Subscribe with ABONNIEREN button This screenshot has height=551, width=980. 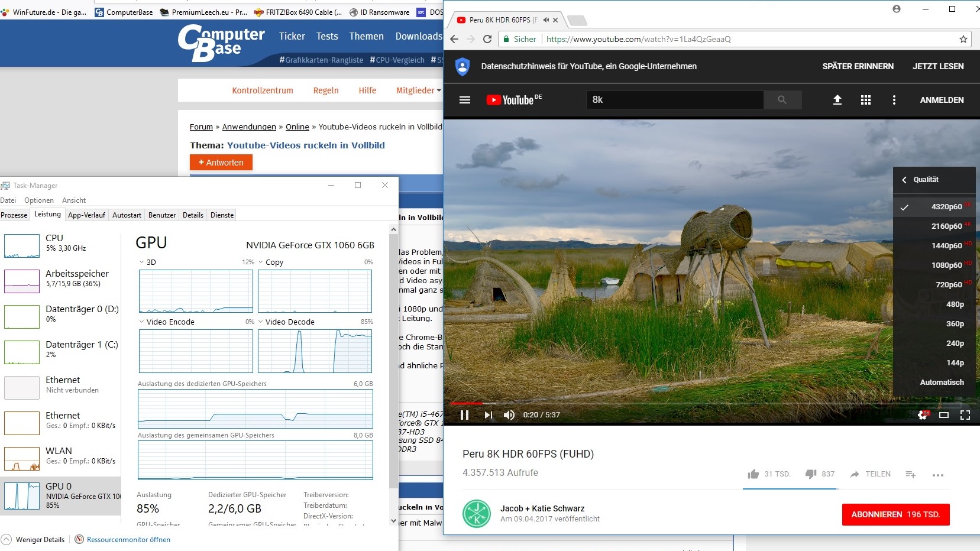(x=895, y=514)
